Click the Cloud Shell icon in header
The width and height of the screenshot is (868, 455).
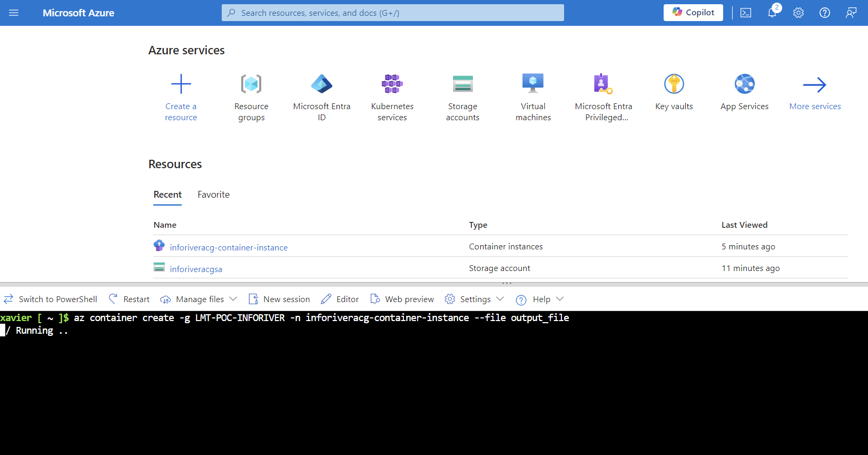746,13
